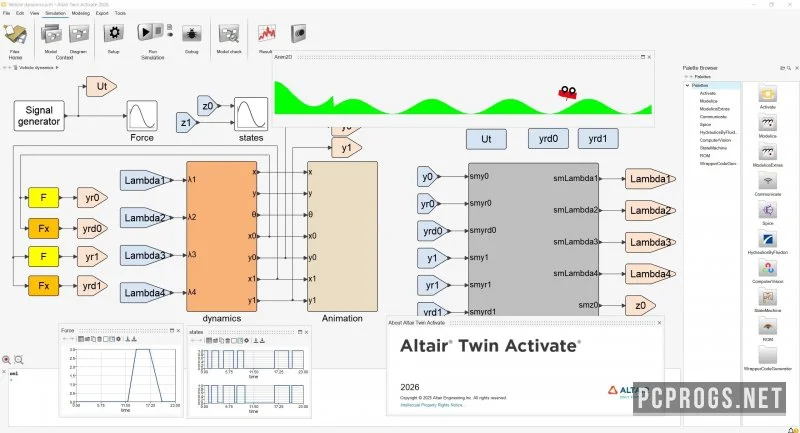The image size is (800, 433).
Task: Open the Communicate palette folder icon
Action: (x=767, y=182)
